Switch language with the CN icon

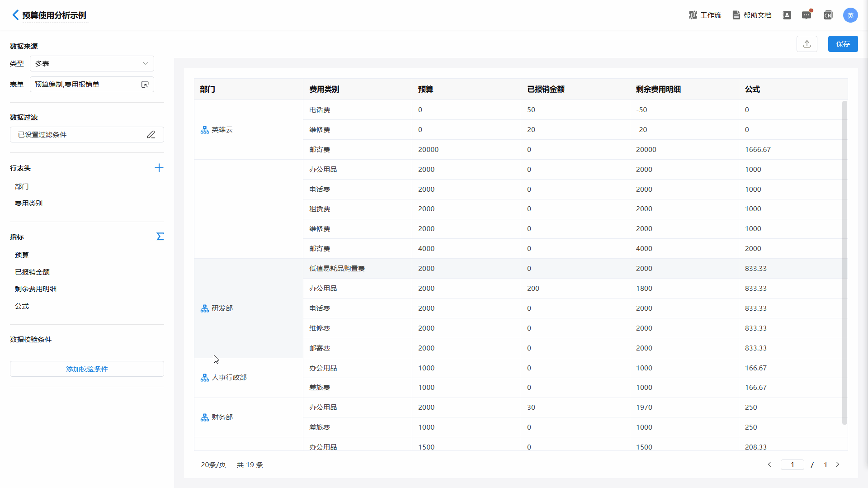(828, 15)
